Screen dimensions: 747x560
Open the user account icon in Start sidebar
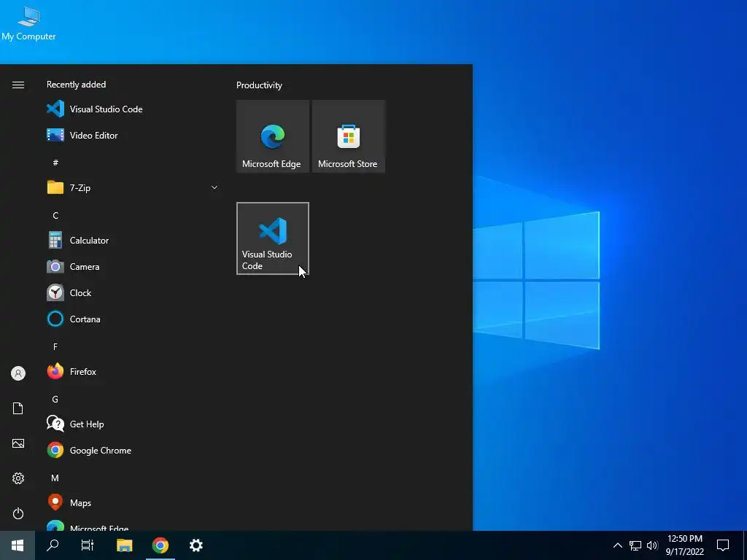(x=18, y=373)
